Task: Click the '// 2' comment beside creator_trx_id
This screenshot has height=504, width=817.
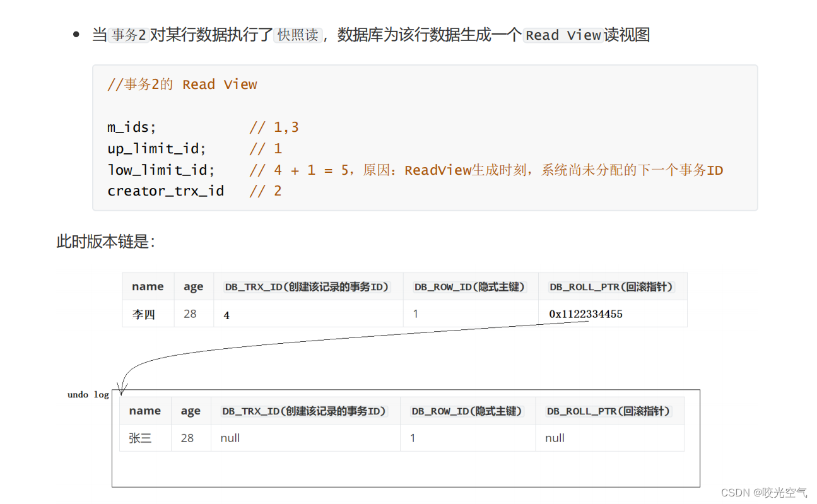Action: point(266,191)
